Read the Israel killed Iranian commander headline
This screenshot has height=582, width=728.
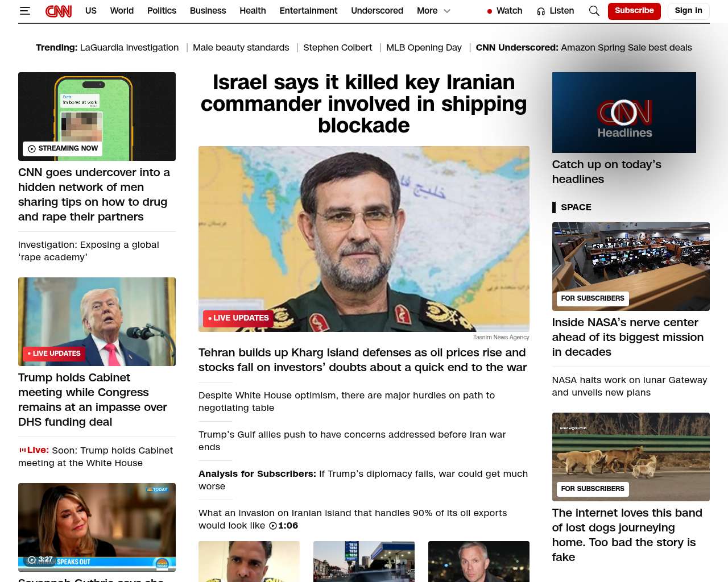[364, 104]
